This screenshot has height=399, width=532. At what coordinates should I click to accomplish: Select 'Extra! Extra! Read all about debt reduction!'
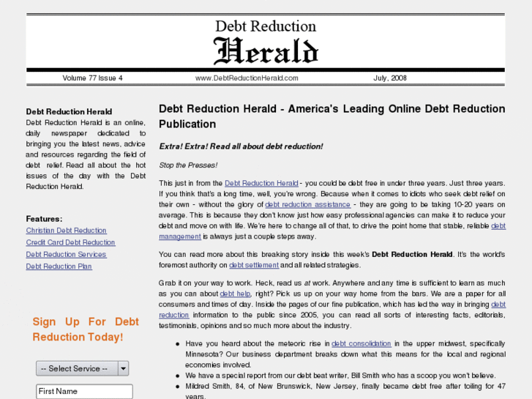tap(241, 146)
